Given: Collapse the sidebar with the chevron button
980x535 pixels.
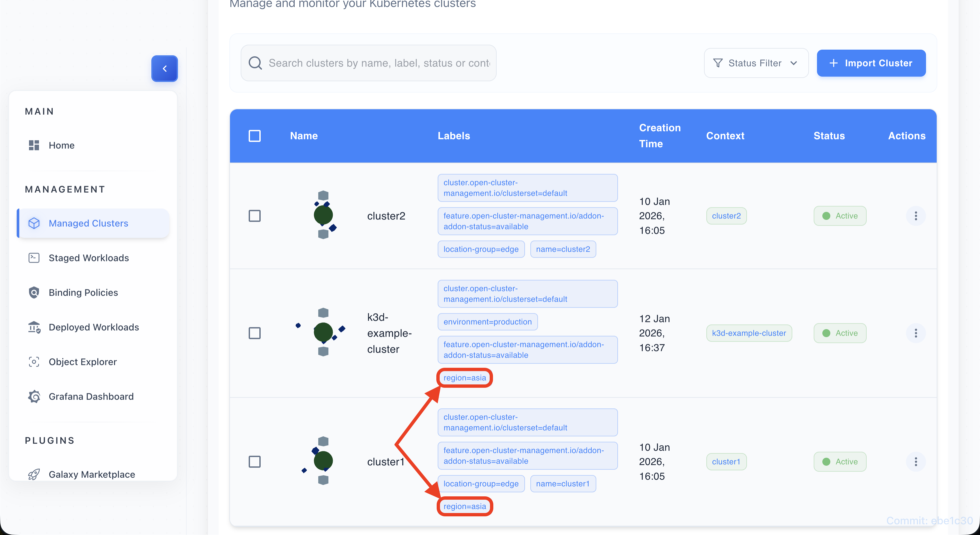Looking at the screenshot, I should [x=164, y=68].
